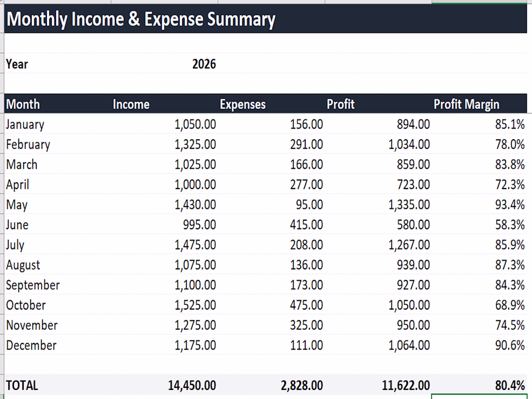Click the August month cell

point(23,265)
